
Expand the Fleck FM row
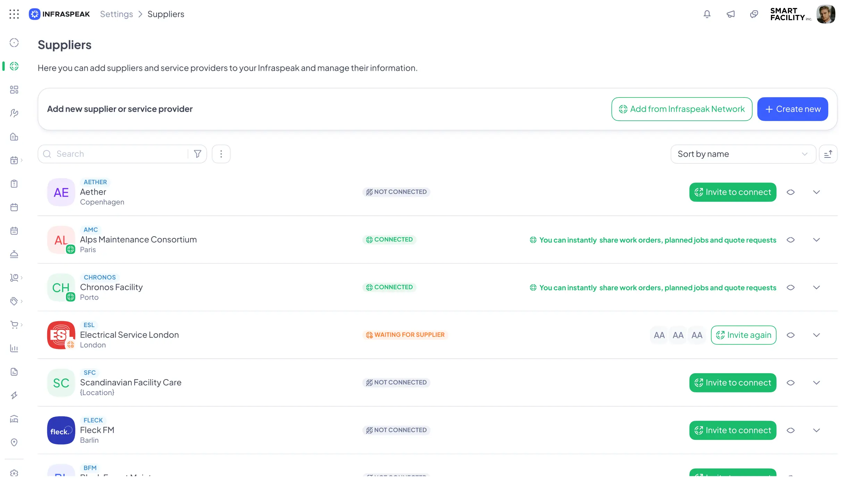point(816,430)
